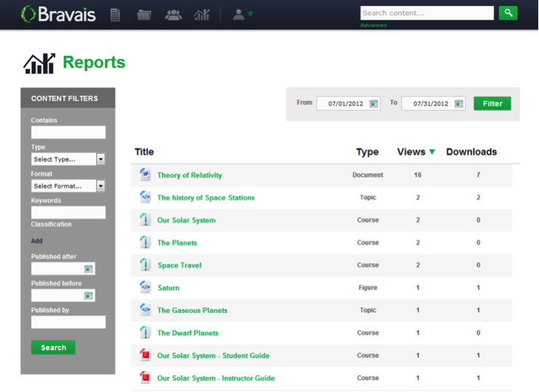Open the folder icon in top navigation
The height and width of the screenshot is (392, 539).
144,15
